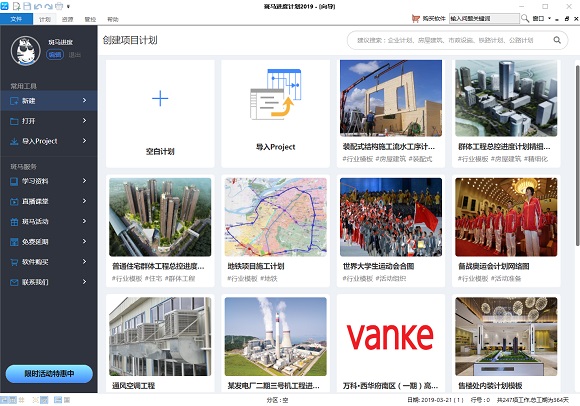This screenshot has height=406, width=580.
Task: Open the 某发电厂二期三号机工程 template
Action: [276, 336]
